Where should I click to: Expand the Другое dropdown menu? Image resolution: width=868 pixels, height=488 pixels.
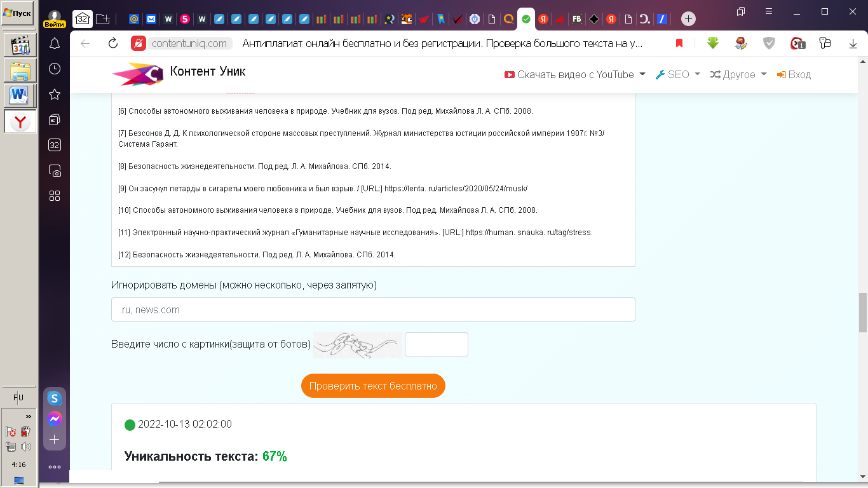pos(738,74)
